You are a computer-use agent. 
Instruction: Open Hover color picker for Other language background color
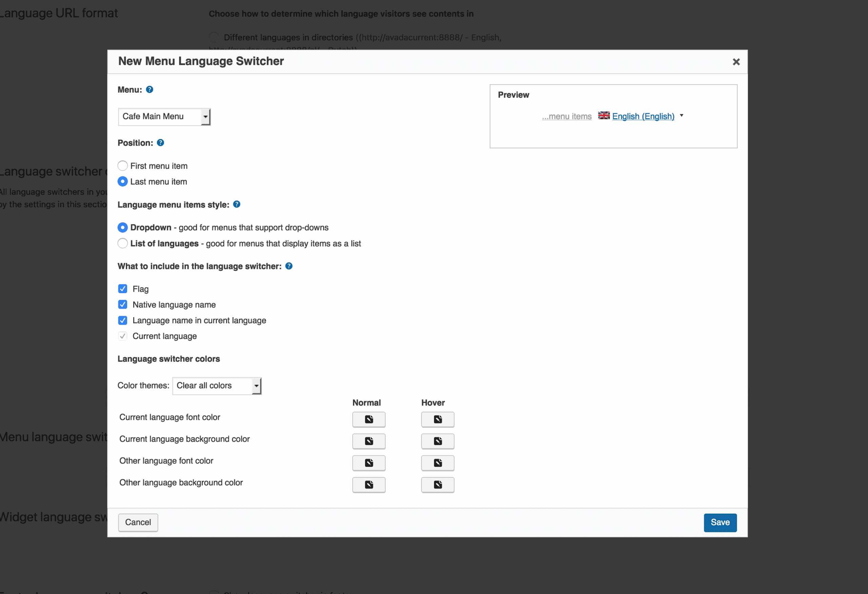[437, 484]
